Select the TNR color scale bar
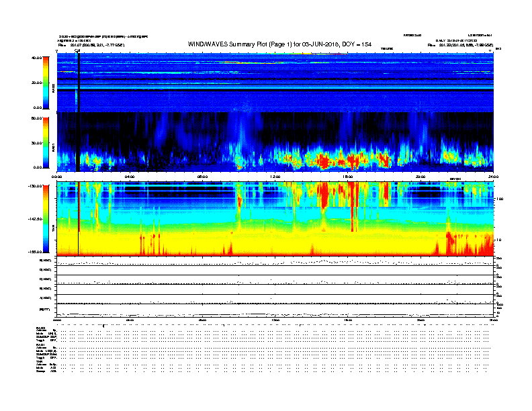The height and width of the screenshot is (411, 532). coord(46,219)
